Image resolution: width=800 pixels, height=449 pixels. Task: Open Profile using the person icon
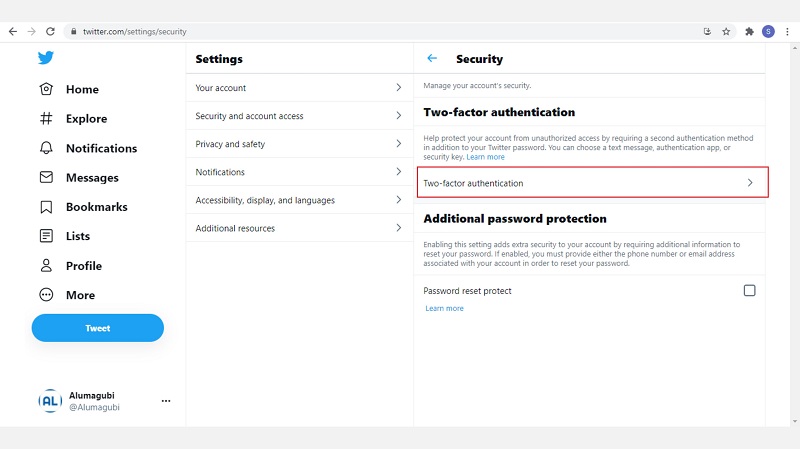(46, 266)
